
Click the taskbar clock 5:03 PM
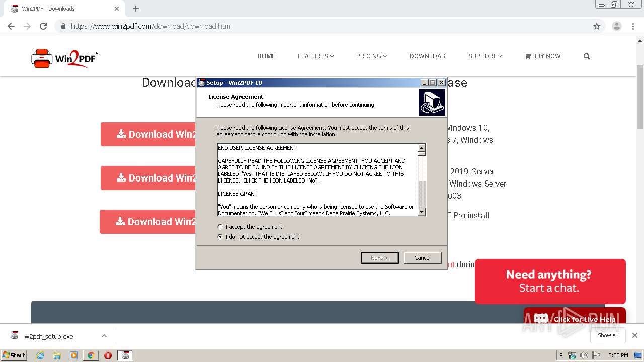click(x=618, y=355)
